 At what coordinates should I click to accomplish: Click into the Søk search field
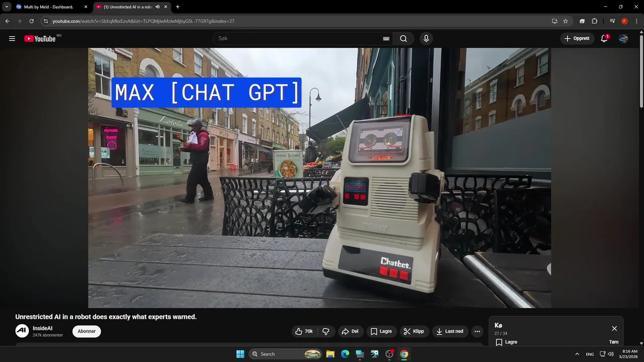point(302,39)
